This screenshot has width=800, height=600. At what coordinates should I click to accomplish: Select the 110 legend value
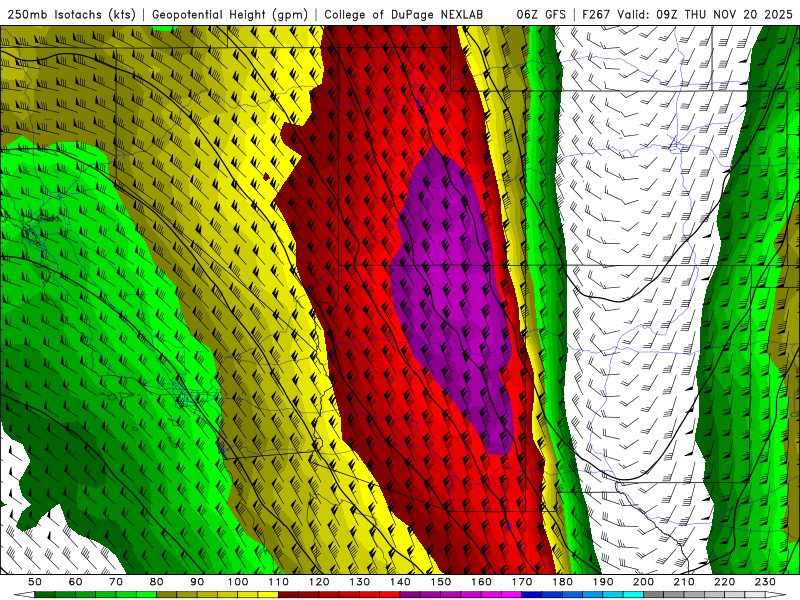click(x=279, y=582)
